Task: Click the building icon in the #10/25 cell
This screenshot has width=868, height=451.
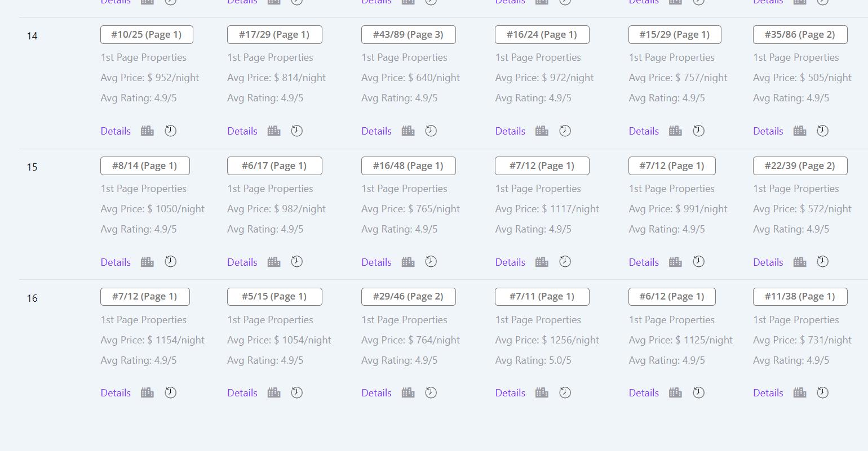Action: 147,131
